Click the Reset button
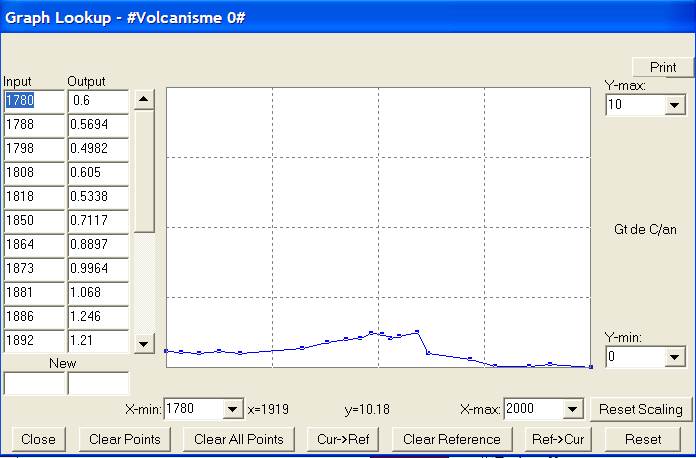This screenshot has height=458, width=696. [642, 439]
